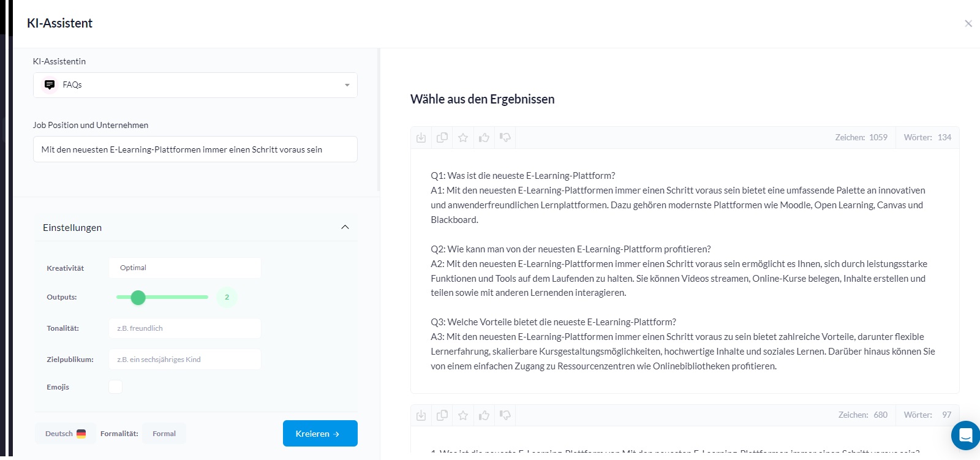Copy the second result with 97 words
The width and height of the screenshot is (980, 460).
click(442, 415)
